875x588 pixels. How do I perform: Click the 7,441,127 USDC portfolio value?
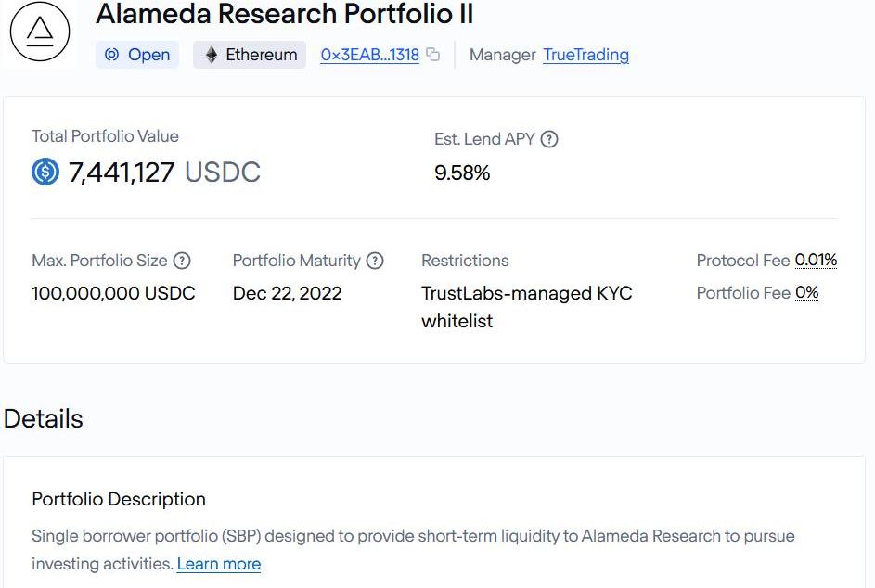pos(164,173)
